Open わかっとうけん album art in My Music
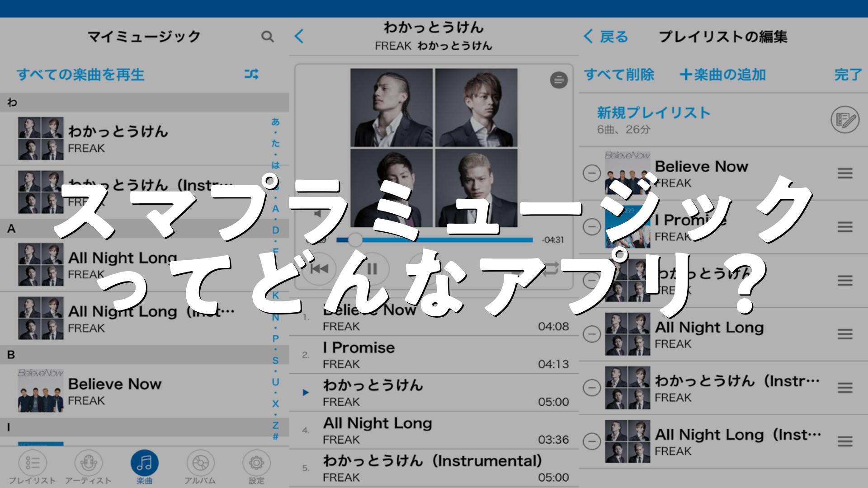 (41, 138)
